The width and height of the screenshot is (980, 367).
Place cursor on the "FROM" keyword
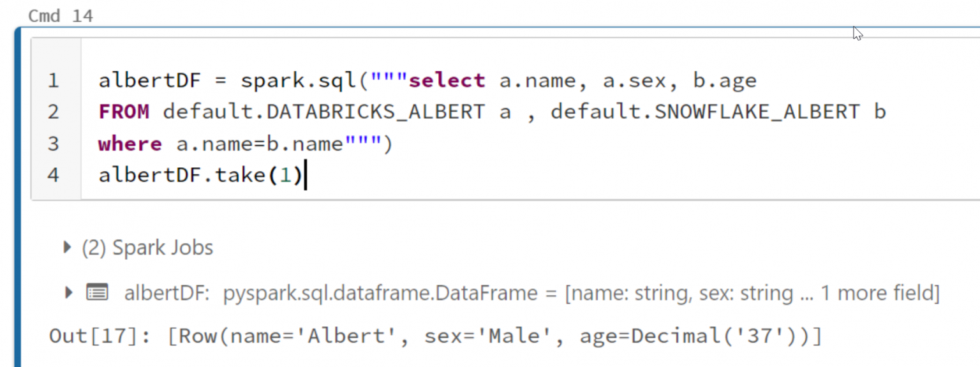pos(124,112)
